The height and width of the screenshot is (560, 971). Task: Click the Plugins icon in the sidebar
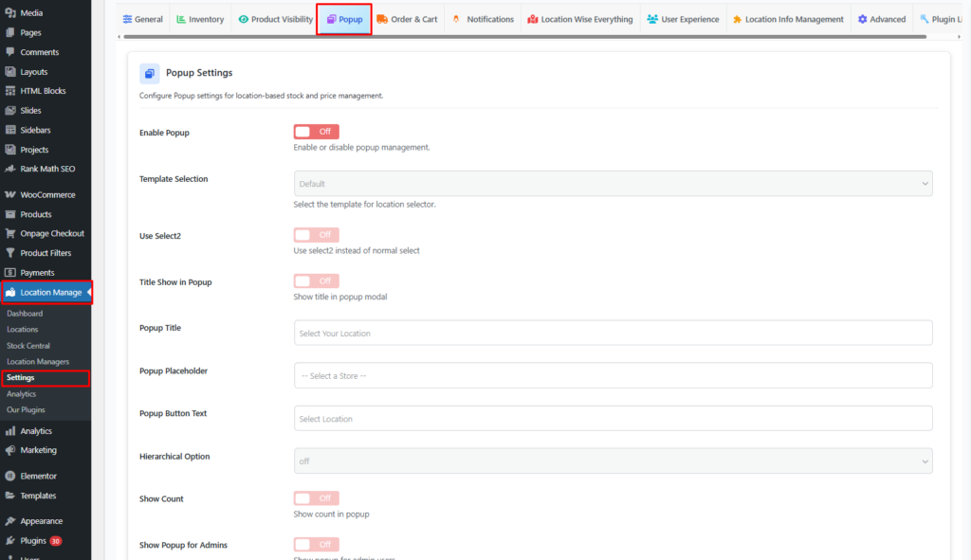tap(9, 540)
